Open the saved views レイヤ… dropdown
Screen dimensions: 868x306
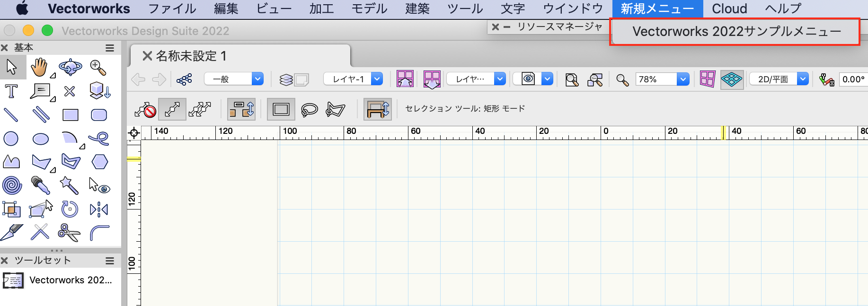pos(476,79)
